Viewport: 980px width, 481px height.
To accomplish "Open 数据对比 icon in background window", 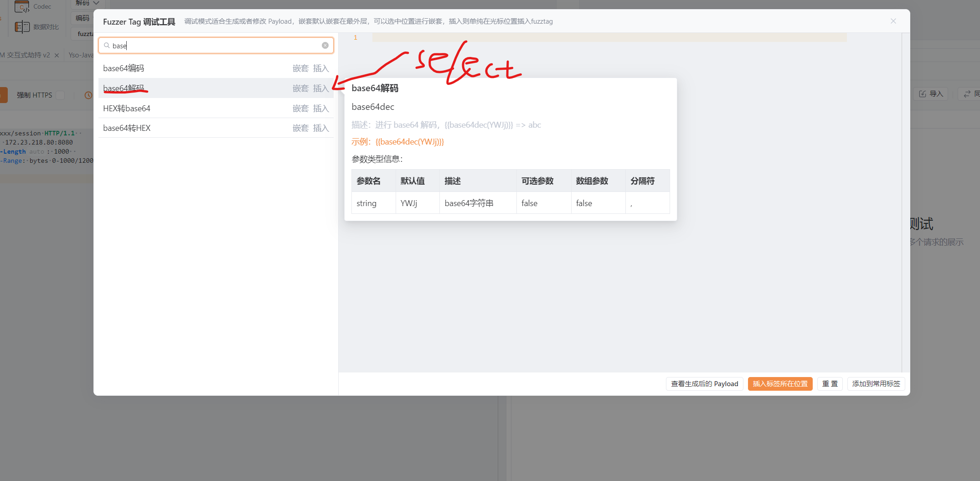I will coord(22,27).
